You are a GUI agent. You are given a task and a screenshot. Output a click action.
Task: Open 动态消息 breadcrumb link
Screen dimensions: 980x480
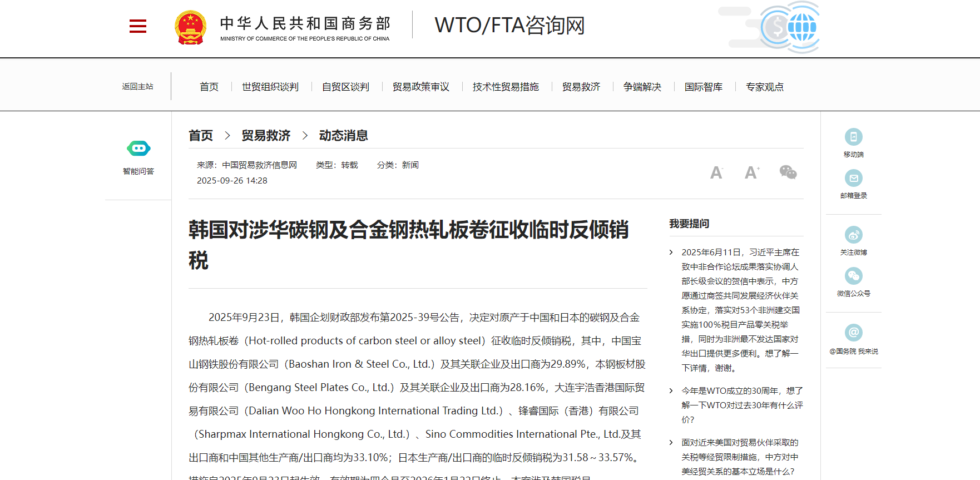point(343,136)
